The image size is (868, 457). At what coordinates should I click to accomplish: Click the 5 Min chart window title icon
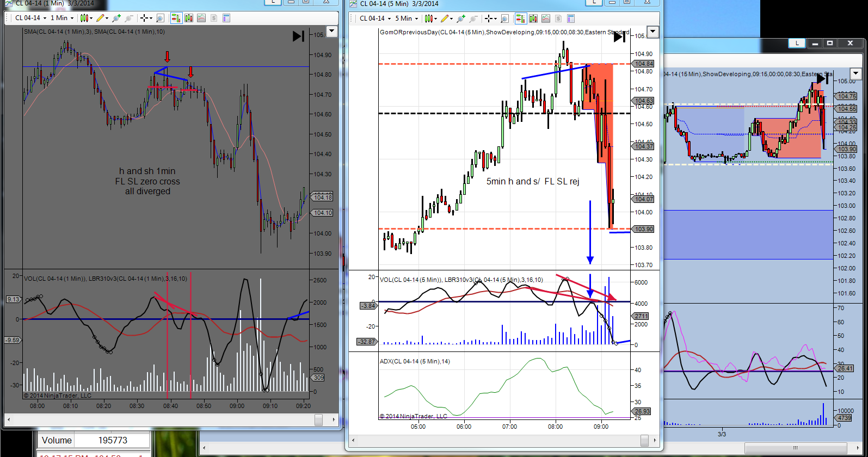353,3
